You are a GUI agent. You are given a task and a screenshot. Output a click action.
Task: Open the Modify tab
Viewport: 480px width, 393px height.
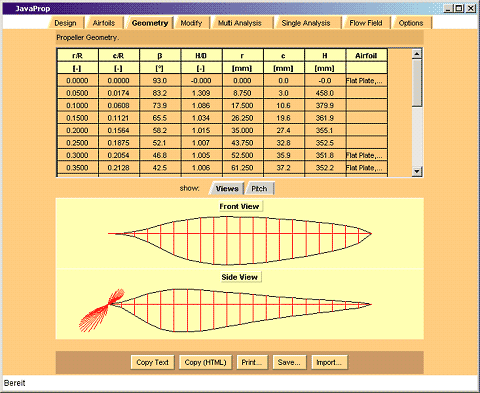coord(191,23)
